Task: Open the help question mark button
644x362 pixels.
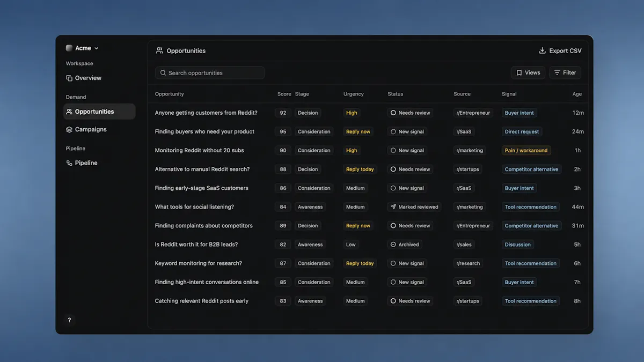Action: click(69, 320)
